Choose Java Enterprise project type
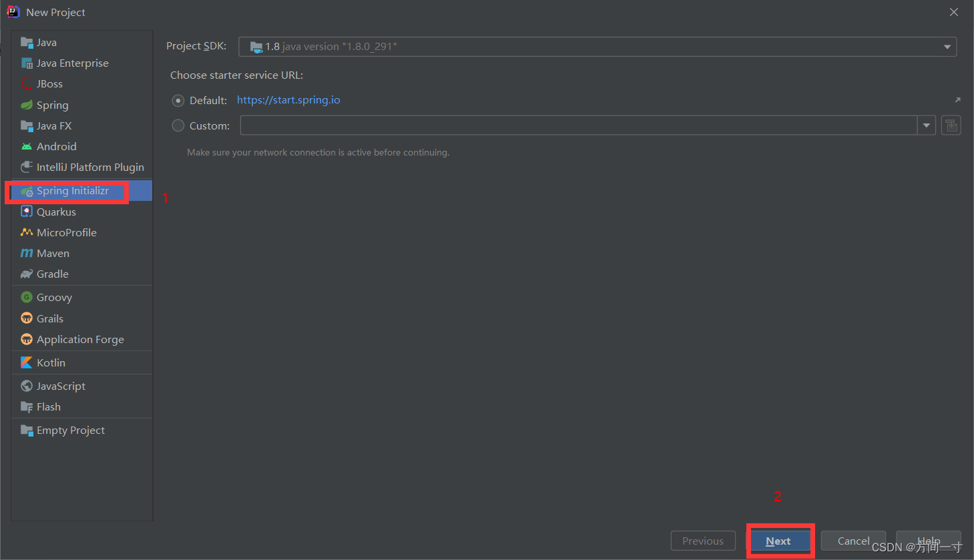The width and height of the screenshot is (974, 560). (73, 63)
